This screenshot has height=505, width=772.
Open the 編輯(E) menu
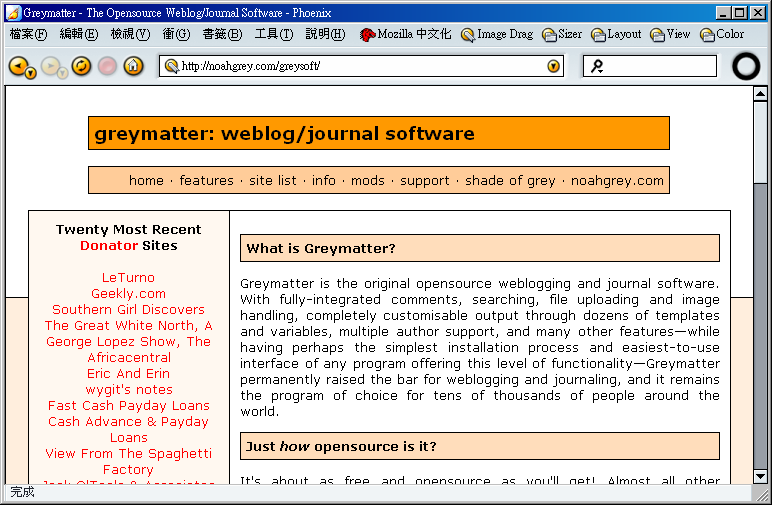[x=79, y=34]
